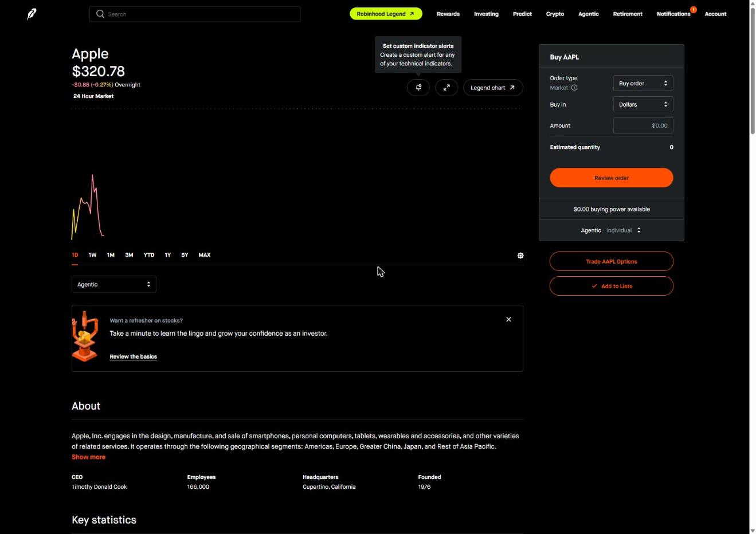The width and height of the screenshot is (756, 534).
Task: Select MAX chart range
Action: pos(205,255)
